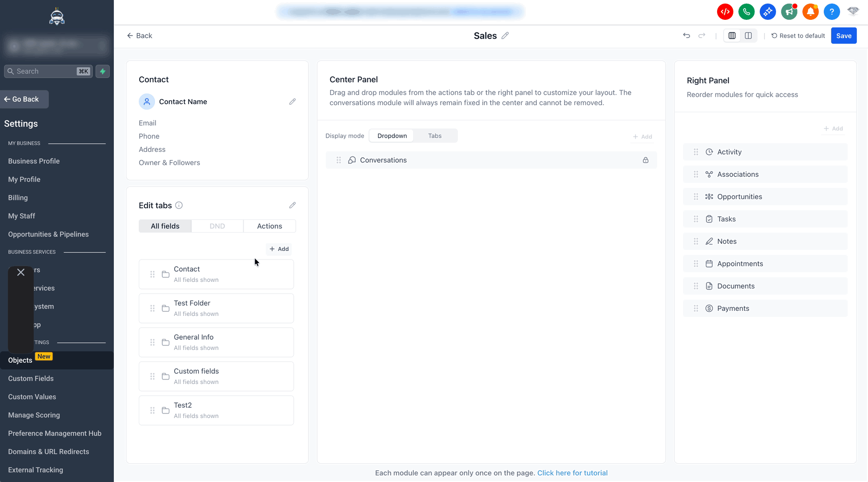Save the Sales layout
This screenshot has width=868, height=482.
click(844, 36)
